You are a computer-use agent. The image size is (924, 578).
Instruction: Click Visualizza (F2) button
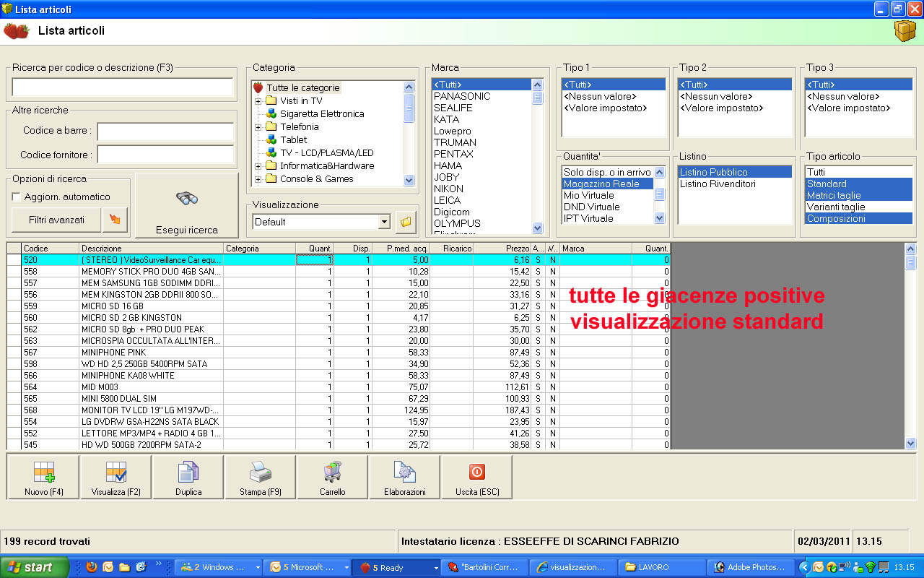(116, 478)
